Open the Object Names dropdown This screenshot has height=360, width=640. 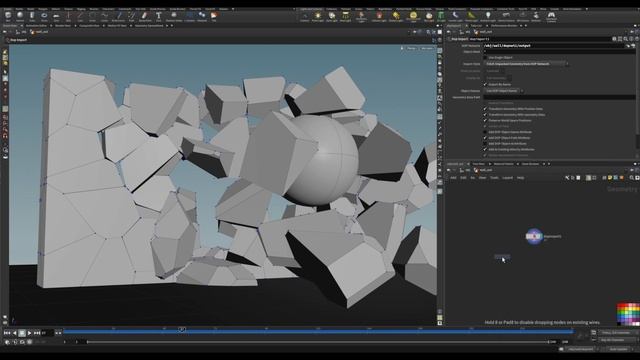point(504,91)
